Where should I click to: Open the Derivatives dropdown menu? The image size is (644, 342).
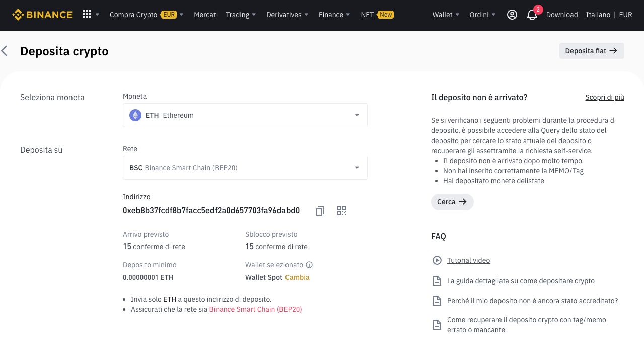point(288,15)
